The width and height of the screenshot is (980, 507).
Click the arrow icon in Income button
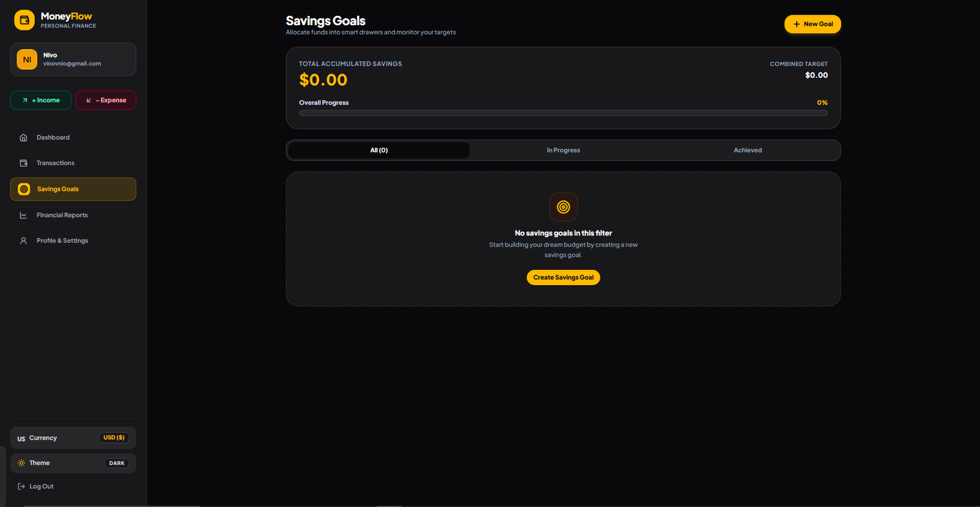(x=25, y=101)
